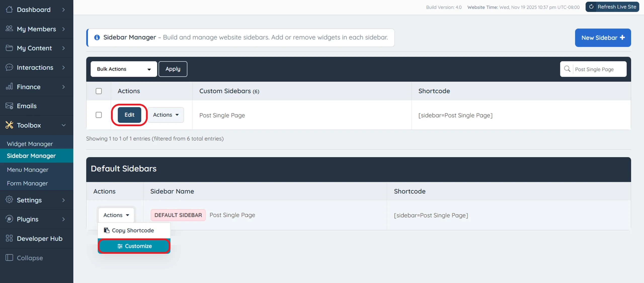Viewport: 644px width, 283px height.
Task: Click the My Members people icon
Action: [9, 29]
